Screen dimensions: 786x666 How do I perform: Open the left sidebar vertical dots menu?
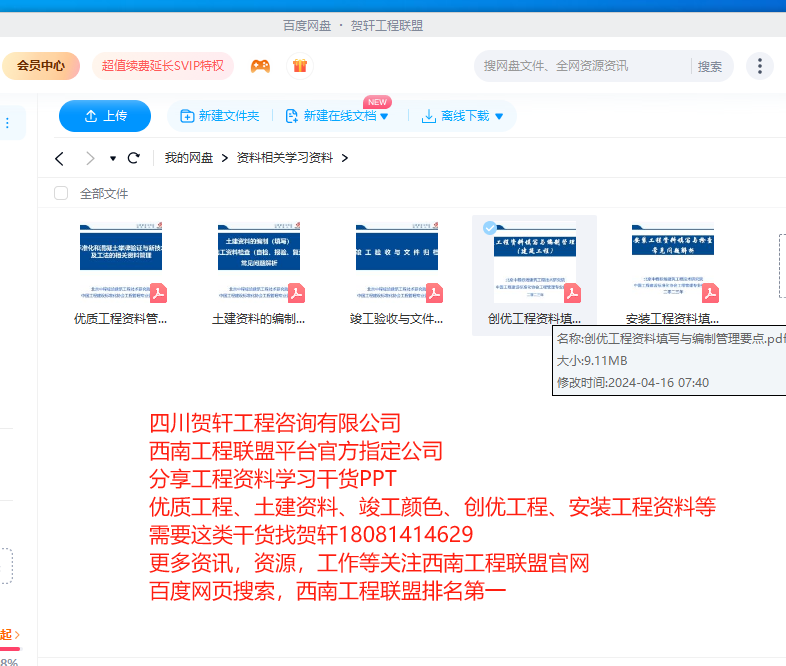point(7,123)
